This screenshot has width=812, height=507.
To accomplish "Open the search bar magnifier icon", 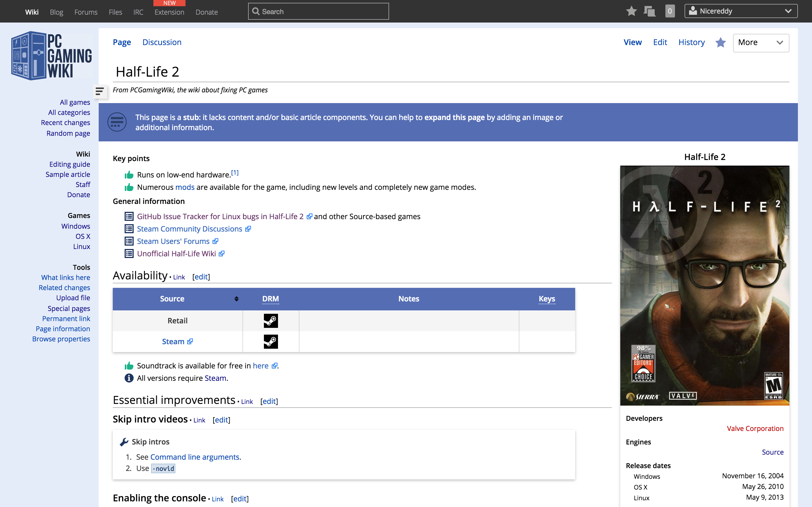I will (256, 11).
